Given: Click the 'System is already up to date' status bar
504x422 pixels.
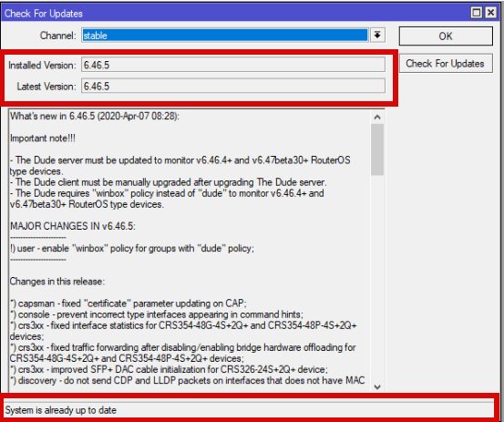Looking at the screenshot, I should pyautogui.click(x=249, y=410).
